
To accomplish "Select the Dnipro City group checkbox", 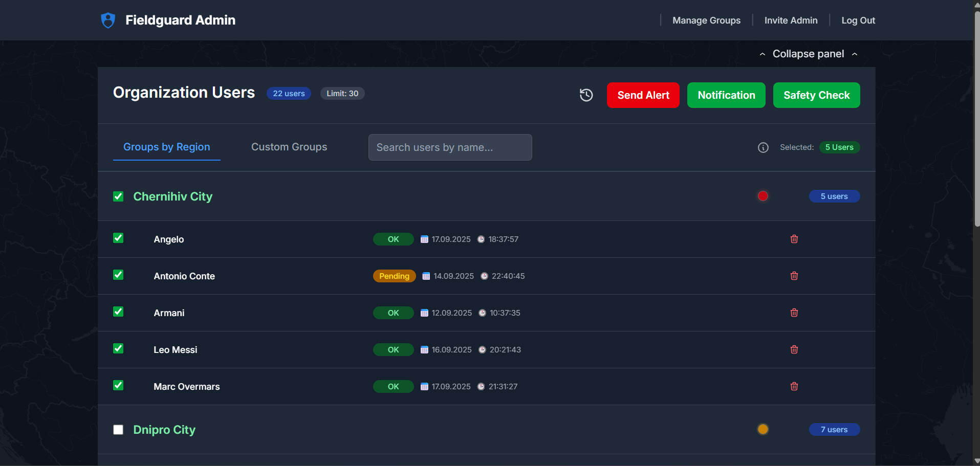I will (x=118, y=430).
